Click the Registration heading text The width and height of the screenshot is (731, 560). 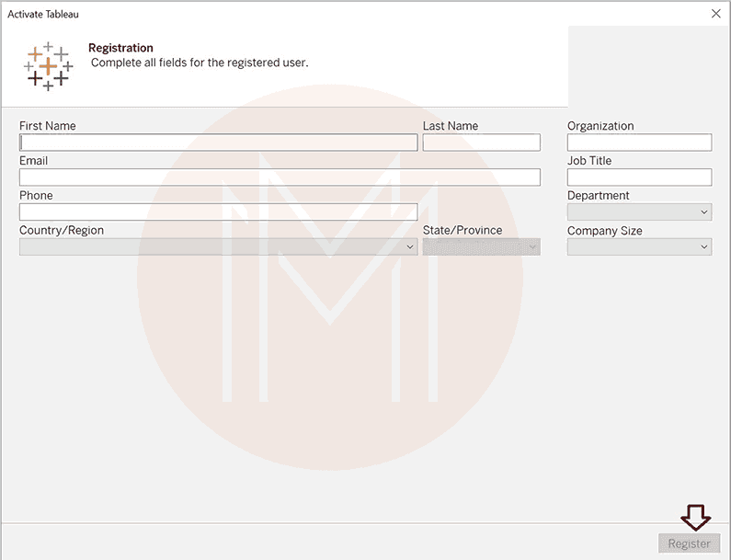coord(120,48)
